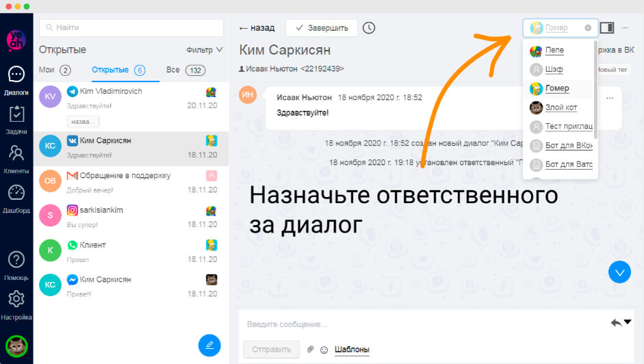Click the ИН avatar of message
This screenshot has height=364, width=644.
(x=248, y=95)
